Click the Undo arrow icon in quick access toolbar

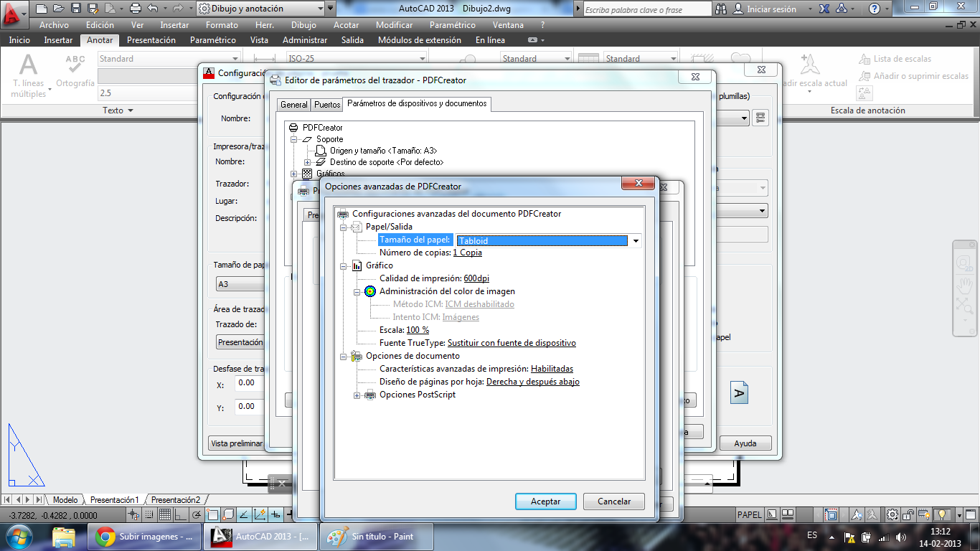pos(152,9)
